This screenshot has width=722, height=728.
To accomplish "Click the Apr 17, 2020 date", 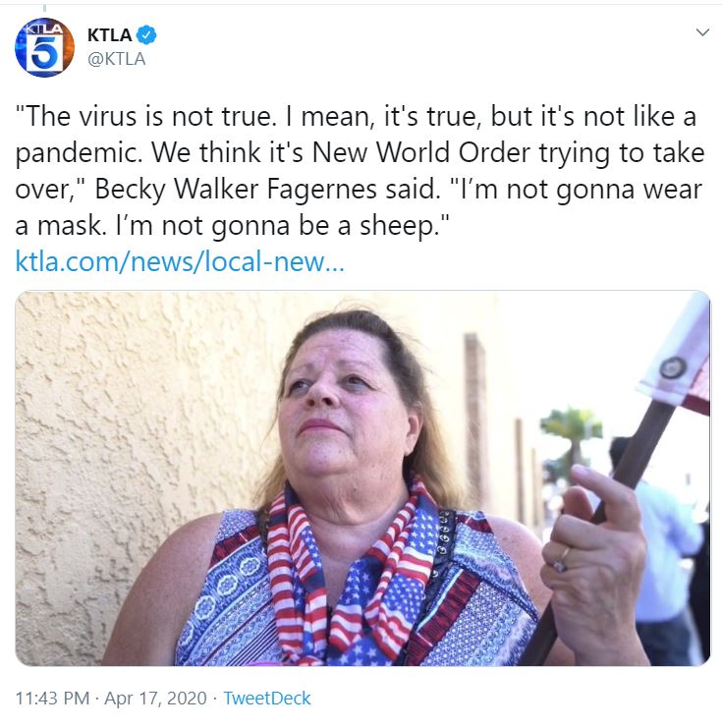I will (x=155, y=698).
